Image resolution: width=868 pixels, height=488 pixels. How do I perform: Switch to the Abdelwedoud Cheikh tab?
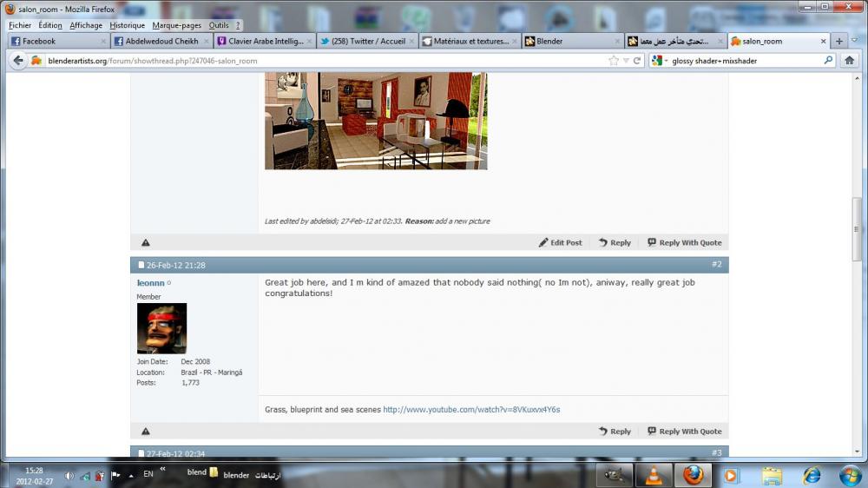tap(161, 41)
